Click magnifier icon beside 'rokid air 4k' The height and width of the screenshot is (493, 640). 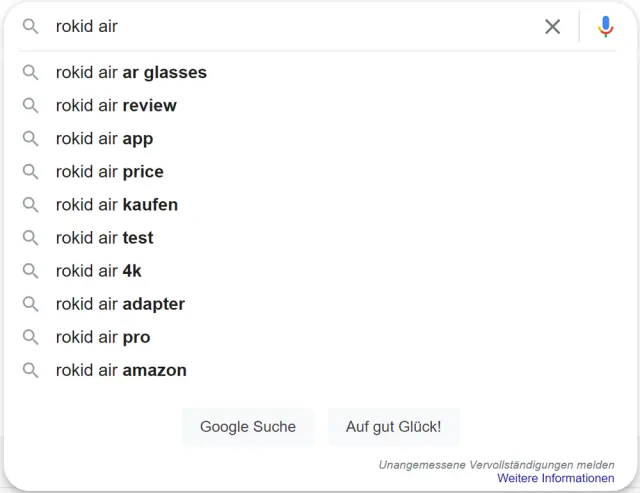click(31, 271)
